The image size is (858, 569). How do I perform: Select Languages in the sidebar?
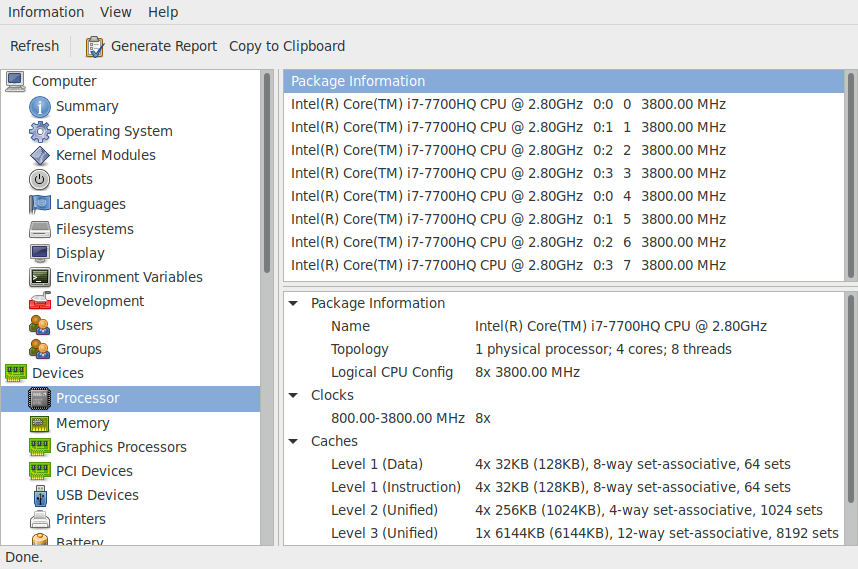click(x=91, y=204)
